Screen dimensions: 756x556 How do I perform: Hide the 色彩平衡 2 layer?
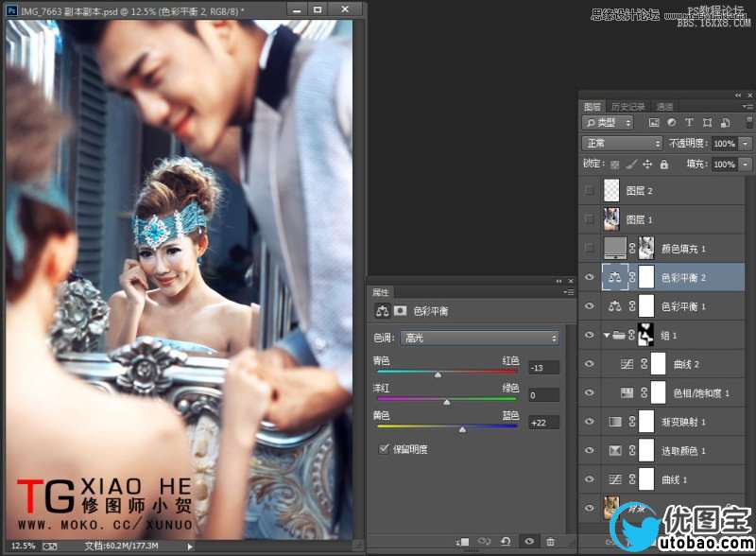click(589, 277)
